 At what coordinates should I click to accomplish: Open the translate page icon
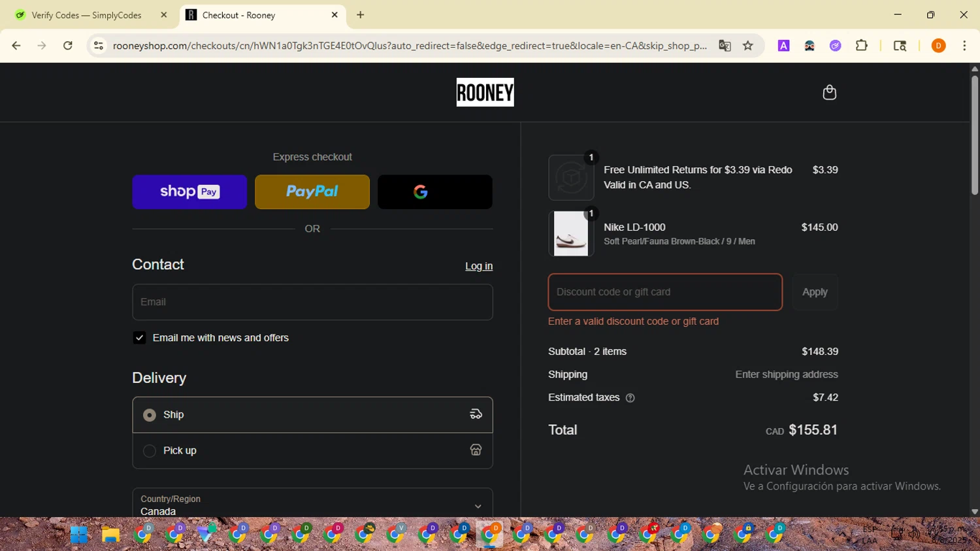pos(725,46)
